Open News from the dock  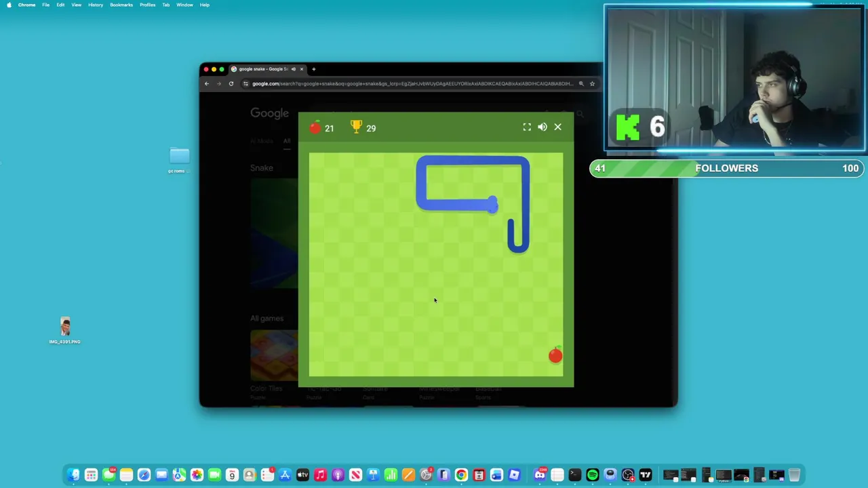355,474
